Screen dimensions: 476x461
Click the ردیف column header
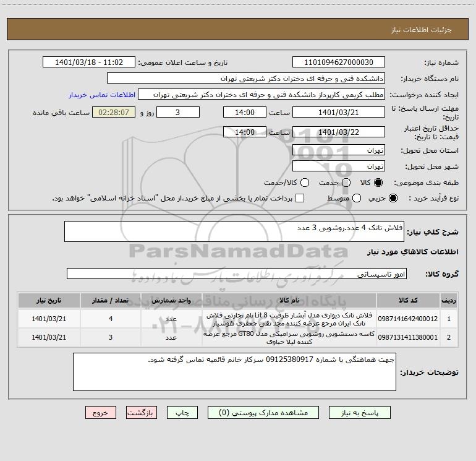(449, 300)
